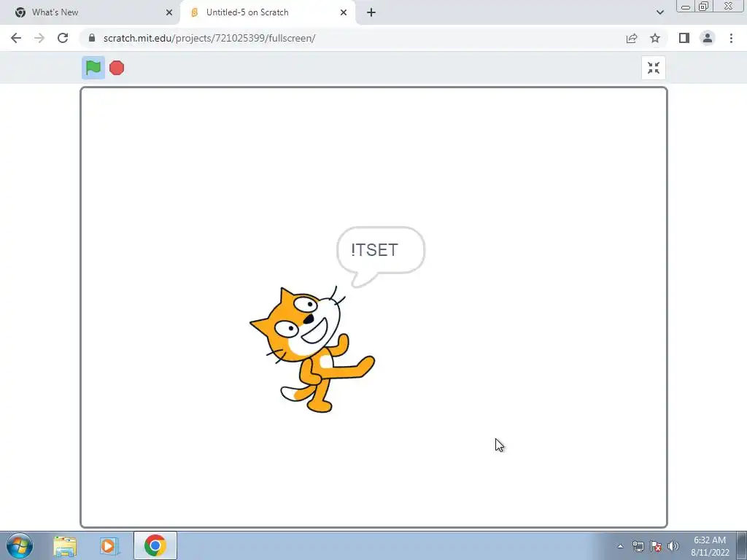Show hidden system tray icons
Screen dimensions: 747x560
pyautogui.click(x=620, y=546)
